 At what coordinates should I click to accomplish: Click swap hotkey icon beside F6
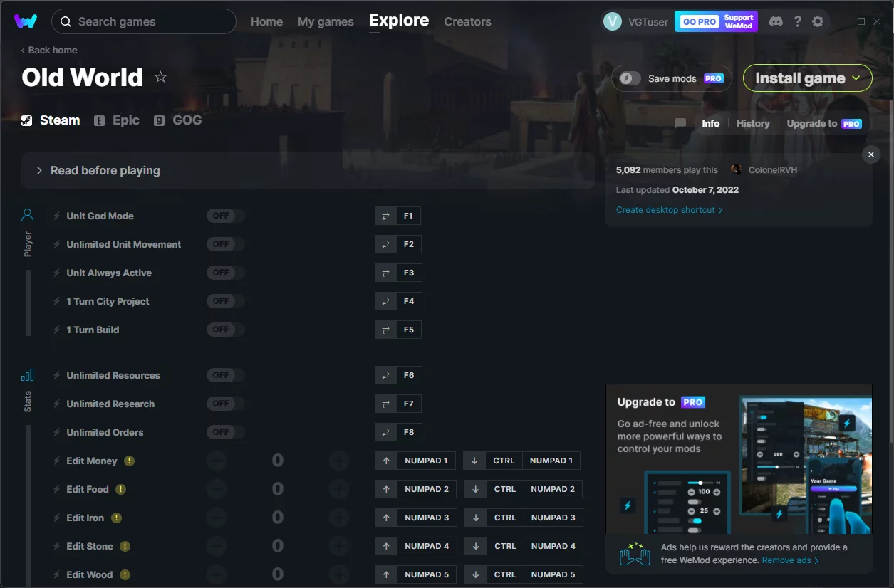click(x=385, y=375)
